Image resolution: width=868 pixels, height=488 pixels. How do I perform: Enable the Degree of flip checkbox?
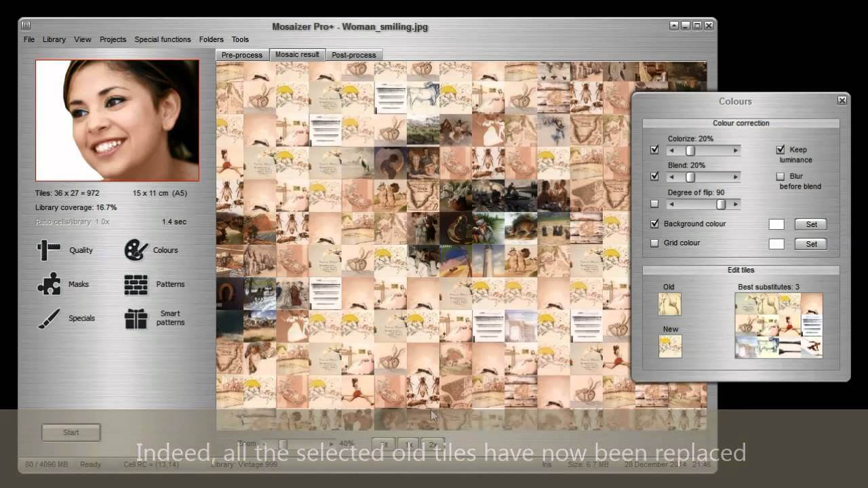coord(654,204)
